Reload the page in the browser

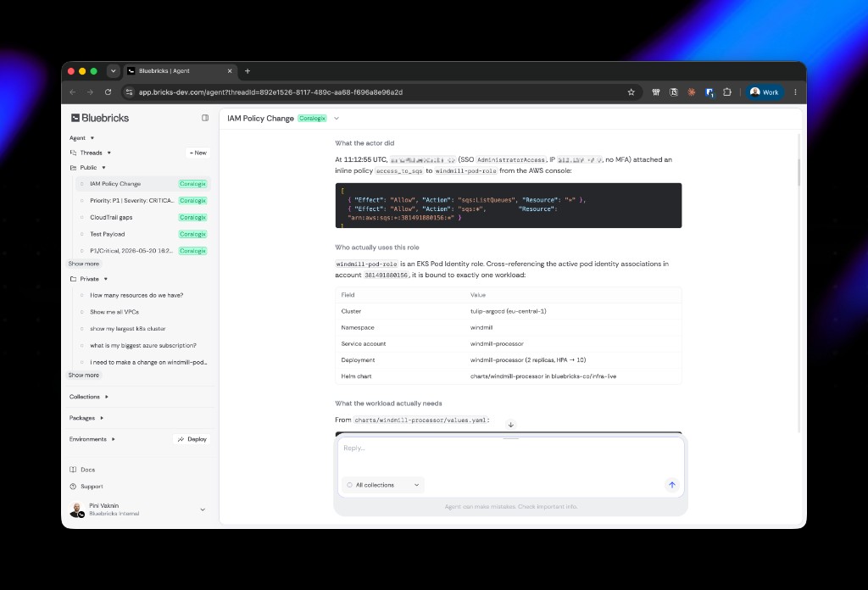pos(108,92)
